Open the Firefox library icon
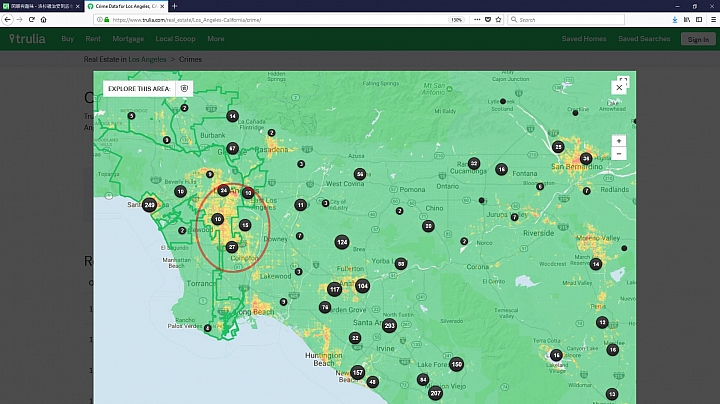 point(687,20)
